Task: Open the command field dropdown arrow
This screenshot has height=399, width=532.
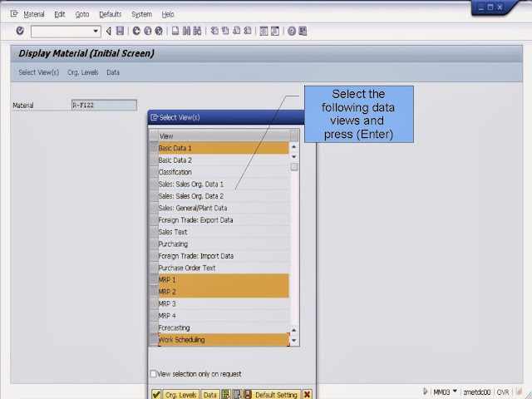Action: point(96,32)
